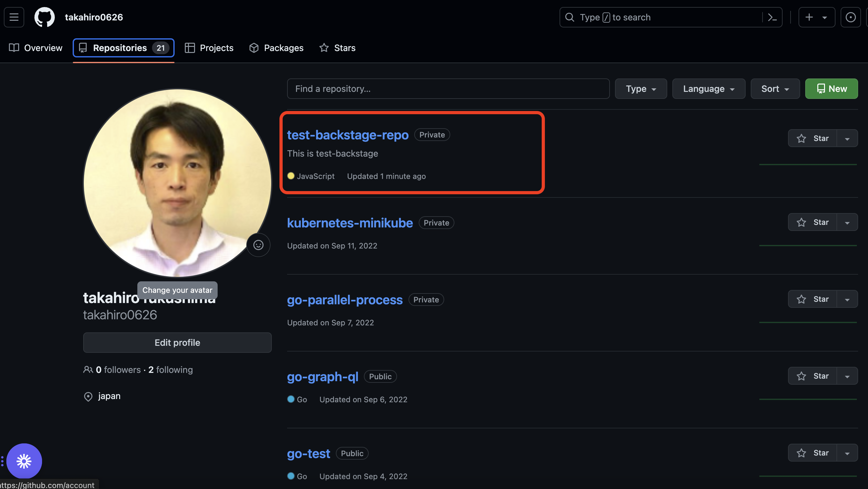Star the kubernetes-minikube repository
The height and width of the screenshot is (489, 868).
click(x=813, y=222)
